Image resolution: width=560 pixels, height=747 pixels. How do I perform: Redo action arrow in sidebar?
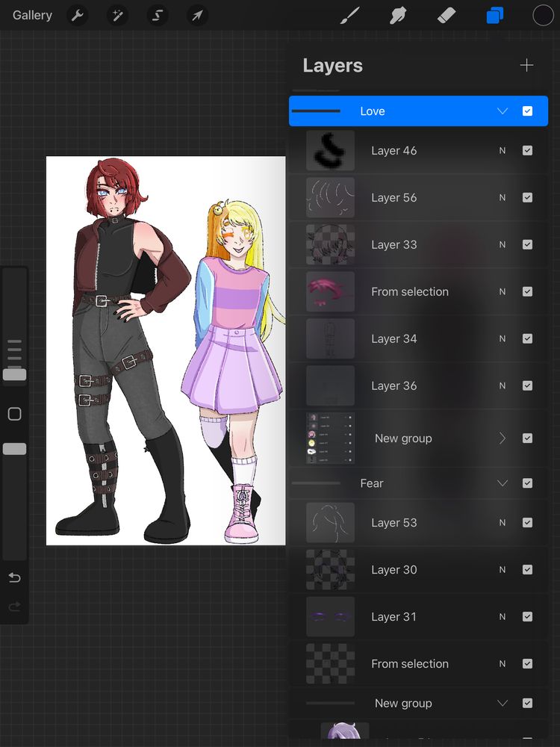(15, 606)
